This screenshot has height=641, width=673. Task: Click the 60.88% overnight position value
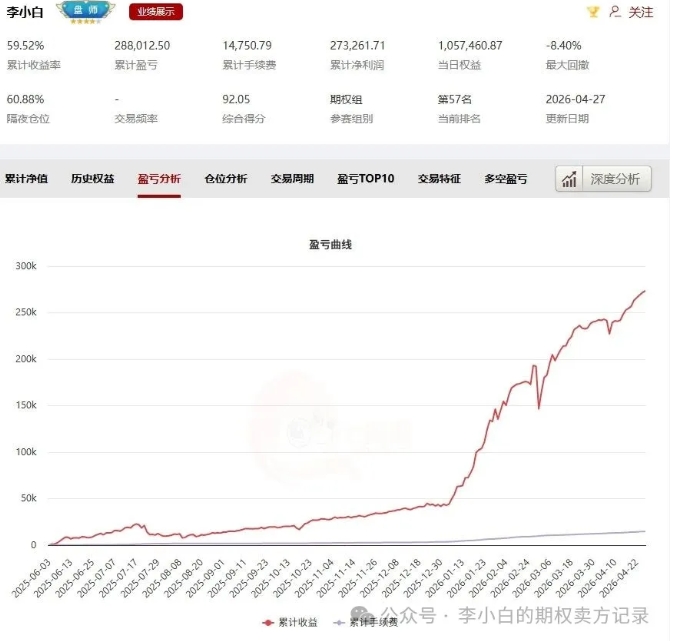tap(25, 100)
